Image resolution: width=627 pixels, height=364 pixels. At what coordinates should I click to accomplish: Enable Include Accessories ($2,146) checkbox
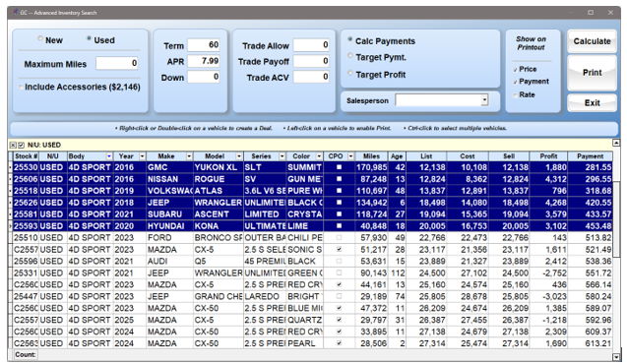(x=21, y=88)
